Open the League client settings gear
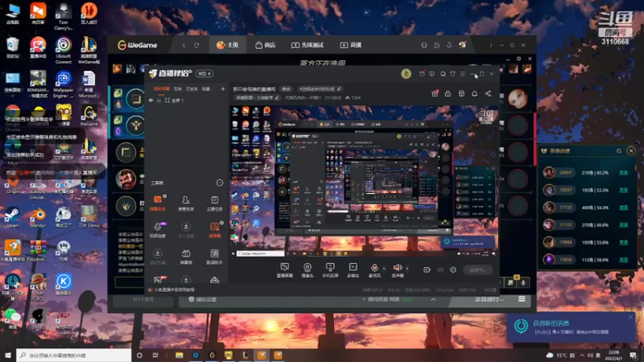The height and width of the screenshot is (362, 644). (x=518, y=59)
